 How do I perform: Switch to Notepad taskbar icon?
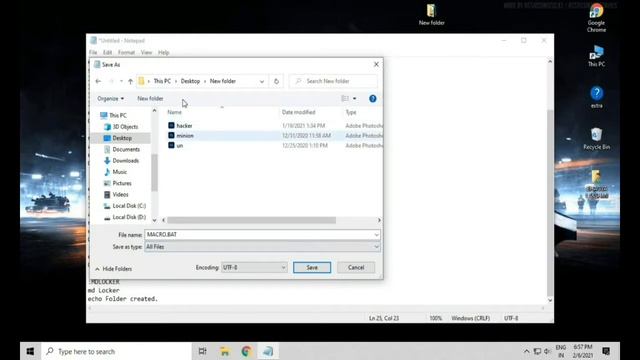[x=268, y=351]
